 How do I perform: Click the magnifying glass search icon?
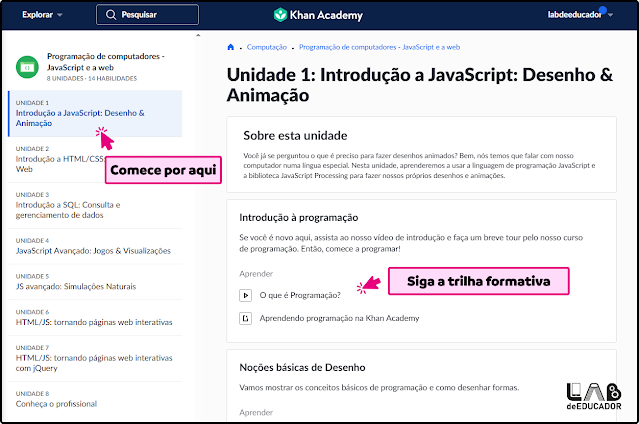[111, 15]
